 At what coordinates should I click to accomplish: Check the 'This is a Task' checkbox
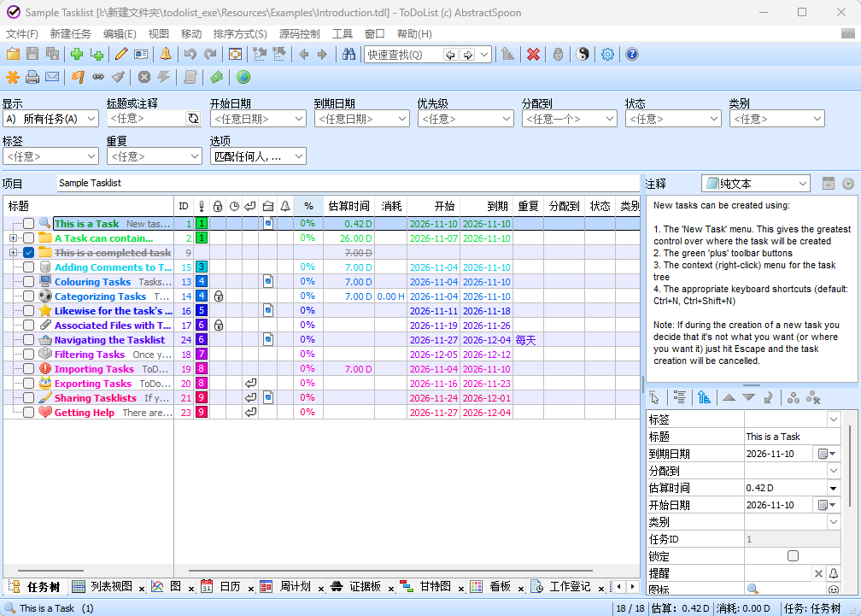coord(28,224)
